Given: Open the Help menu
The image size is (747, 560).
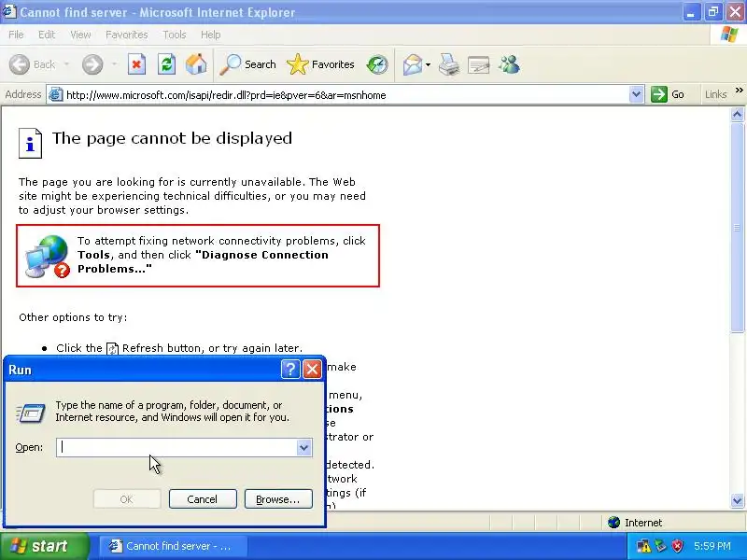Looking at the screenshot, I should point(210,35).
